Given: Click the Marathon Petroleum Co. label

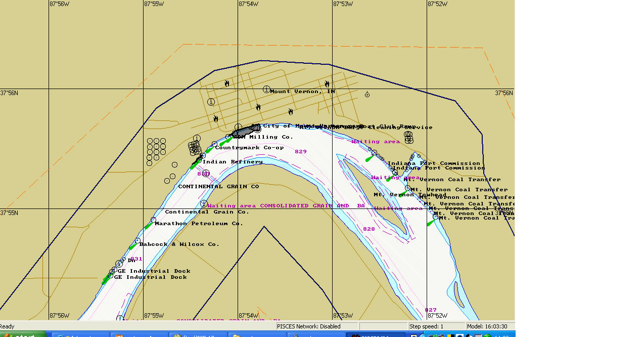Looking at the screenshot, I should [199, 224].
